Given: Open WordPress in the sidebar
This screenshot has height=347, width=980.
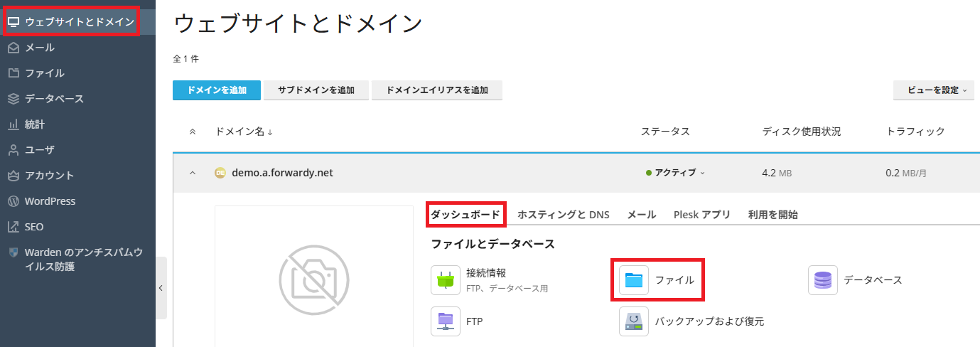Looking at the screenshot, I should (x=50, y=201).
